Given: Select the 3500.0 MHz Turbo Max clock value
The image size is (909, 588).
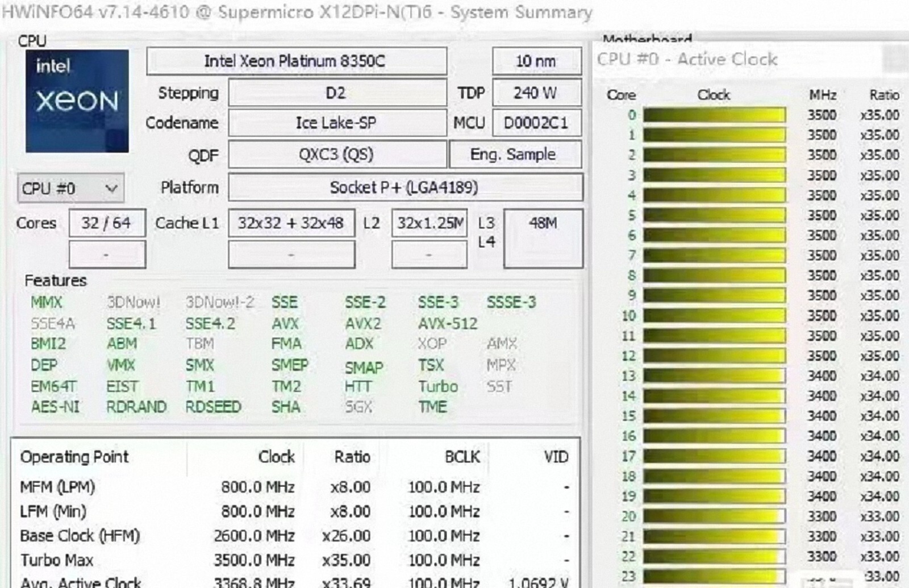Looking at the screenshot, I should click(x=254, y=560).
